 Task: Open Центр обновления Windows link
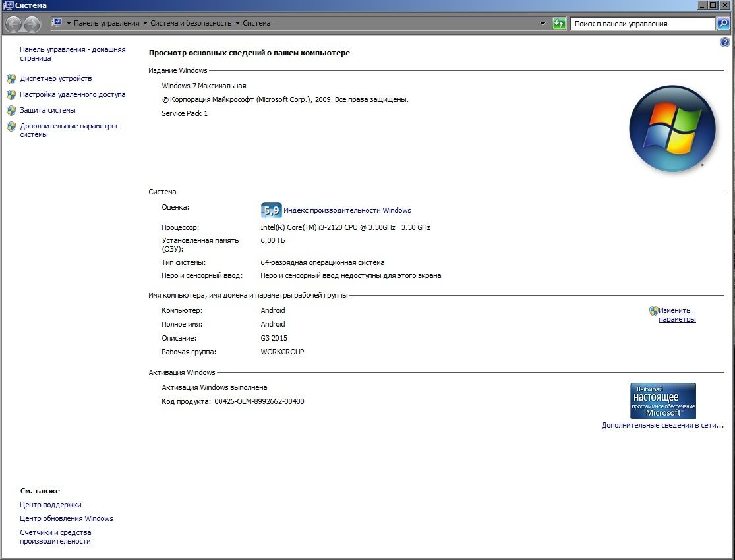[67, 518]
